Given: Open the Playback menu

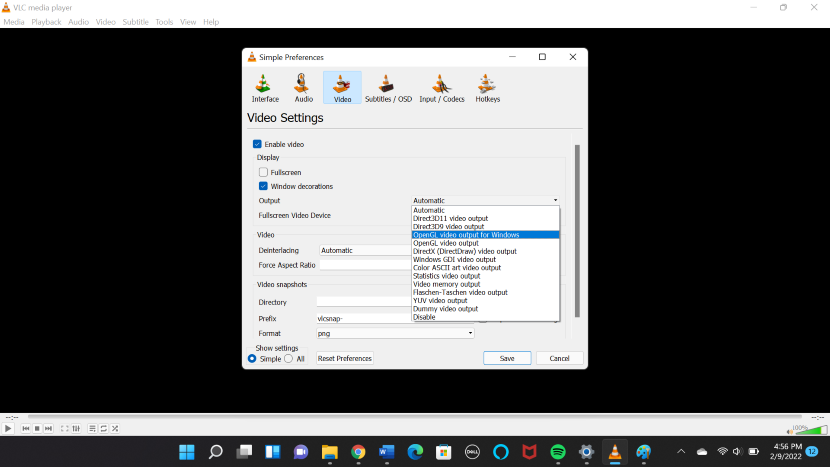Looking at the screenshot, I should tap(46, 22).
